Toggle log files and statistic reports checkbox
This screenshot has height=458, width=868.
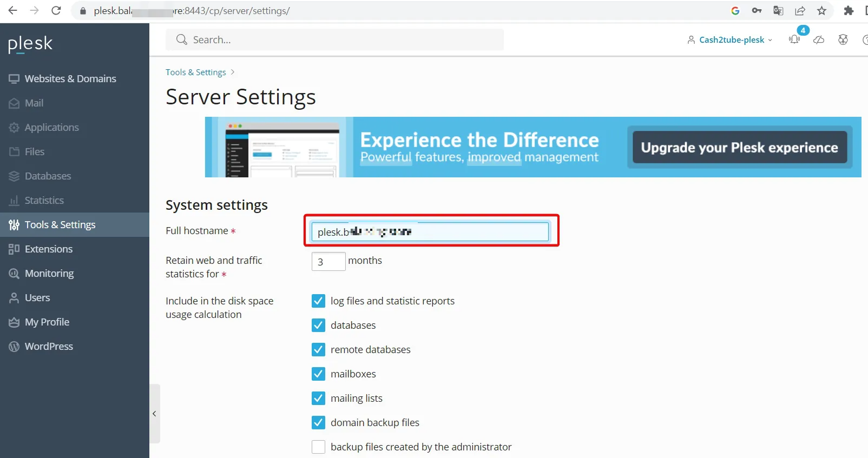click(x=318, y=301)
